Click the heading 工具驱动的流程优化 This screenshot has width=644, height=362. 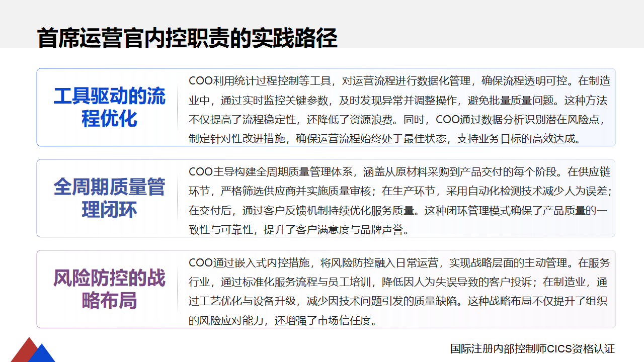point(109,107)
